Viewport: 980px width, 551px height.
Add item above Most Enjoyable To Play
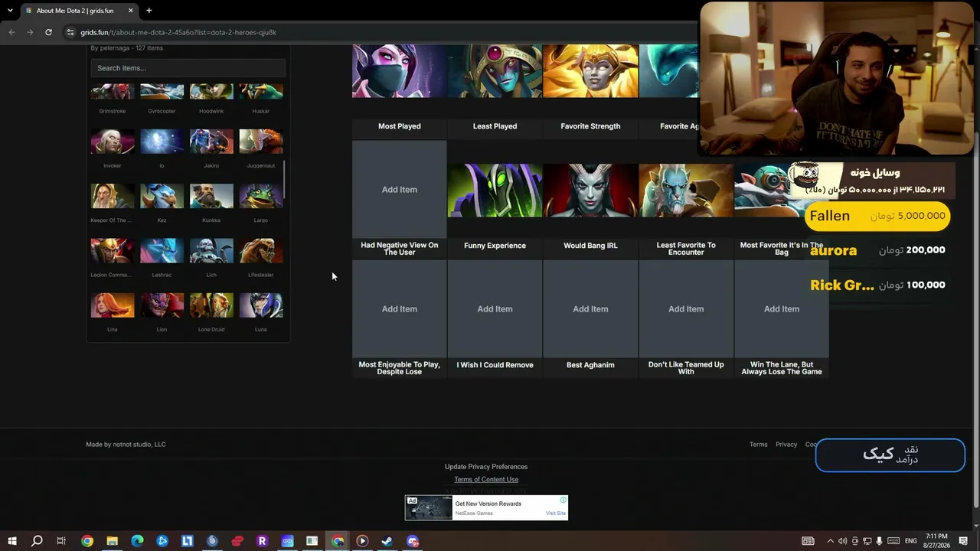[400, 309]
